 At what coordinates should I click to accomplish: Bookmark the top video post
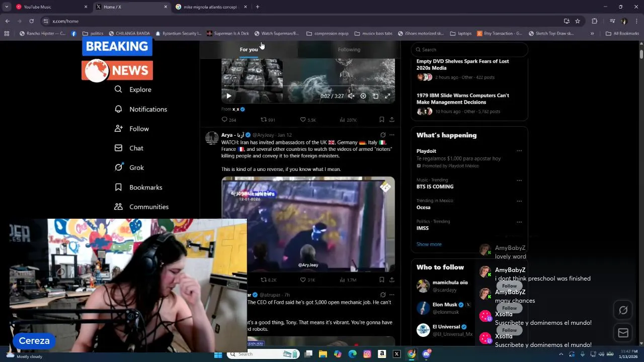pos(382,120)
